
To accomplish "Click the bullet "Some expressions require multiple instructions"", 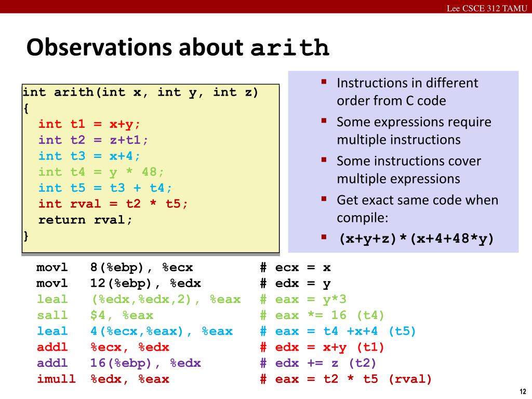I will click(414, 130).
